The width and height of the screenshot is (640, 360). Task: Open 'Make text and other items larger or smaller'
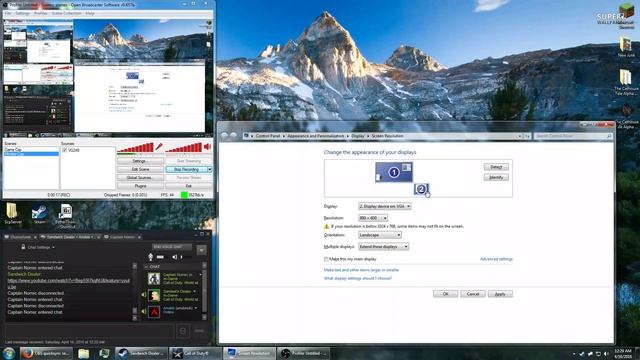click(361, 270)
